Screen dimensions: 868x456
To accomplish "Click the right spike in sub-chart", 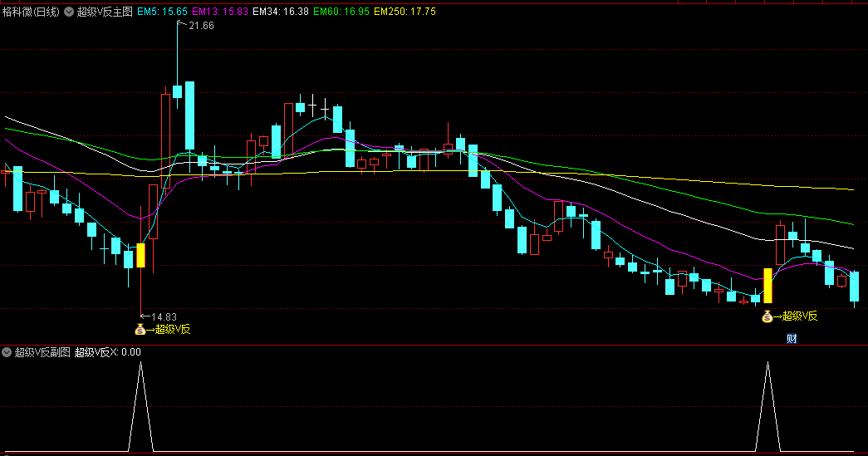I will click(767, 407).
